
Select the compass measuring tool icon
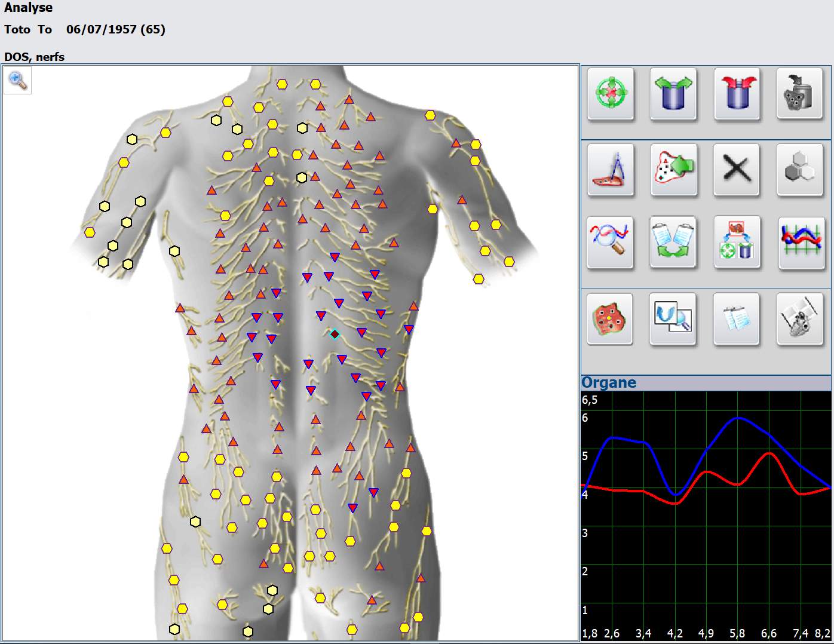pos(610,170)
